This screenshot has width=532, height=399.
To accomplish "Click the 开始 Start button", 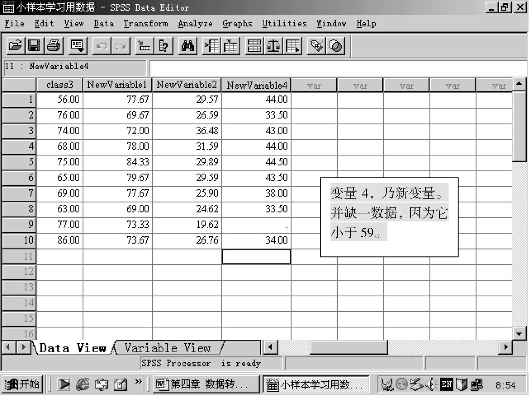I will click(23, 384).
